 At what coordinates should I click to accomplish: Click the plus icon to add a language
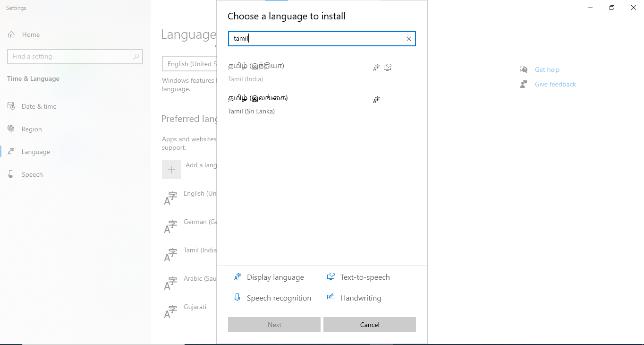[171, 170]
